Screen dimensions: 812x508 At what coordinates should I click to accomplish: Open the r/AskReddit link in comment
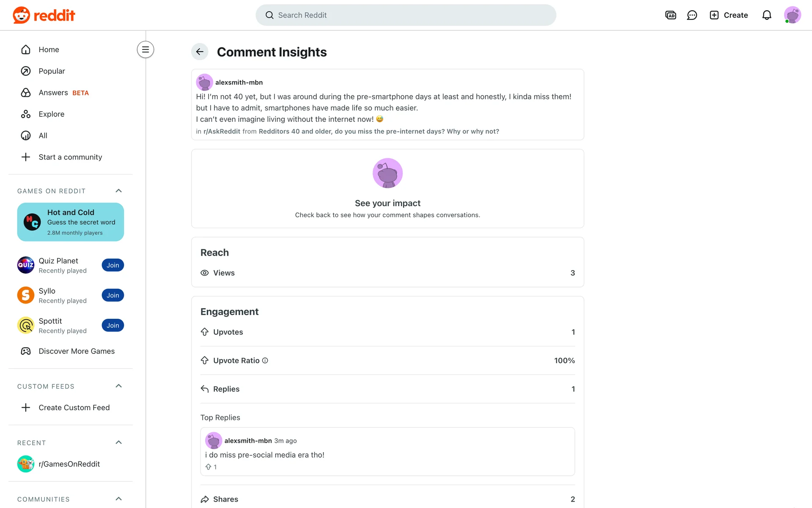222,131
